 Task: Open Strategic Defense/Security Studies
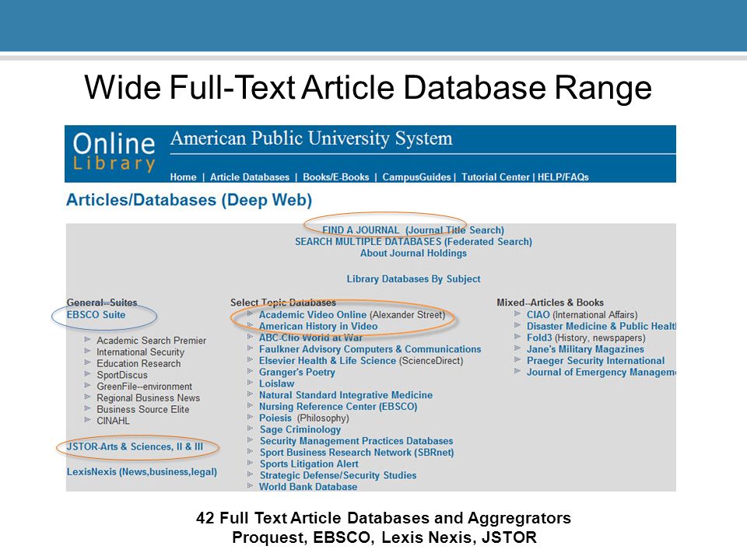pyautogui.click(x=338, y=475)
